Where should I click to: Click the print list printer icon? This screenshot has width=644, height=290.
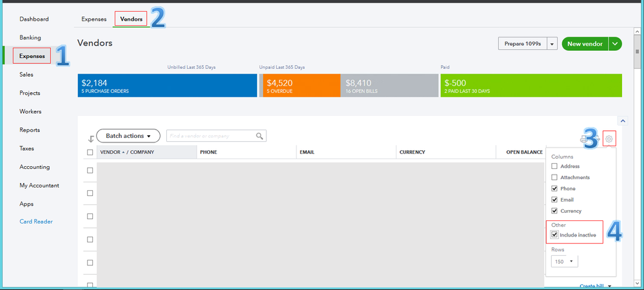pyautogui.click(x=584, y=139)
